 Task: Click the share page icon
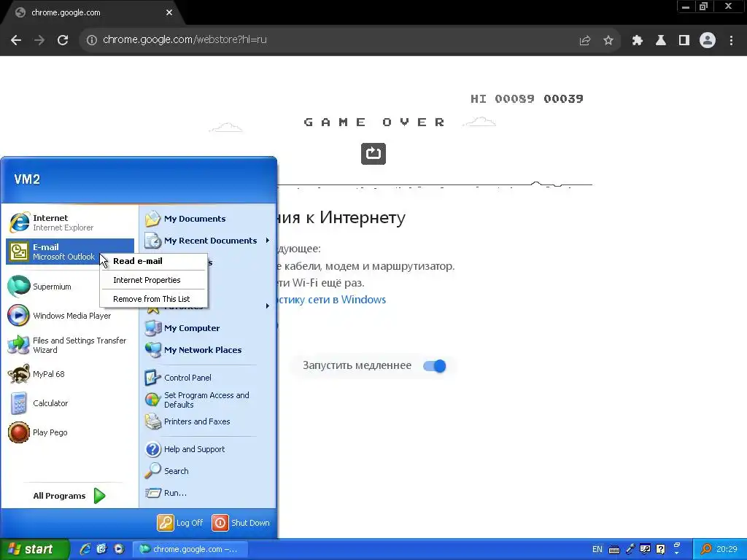click(585, 40)
